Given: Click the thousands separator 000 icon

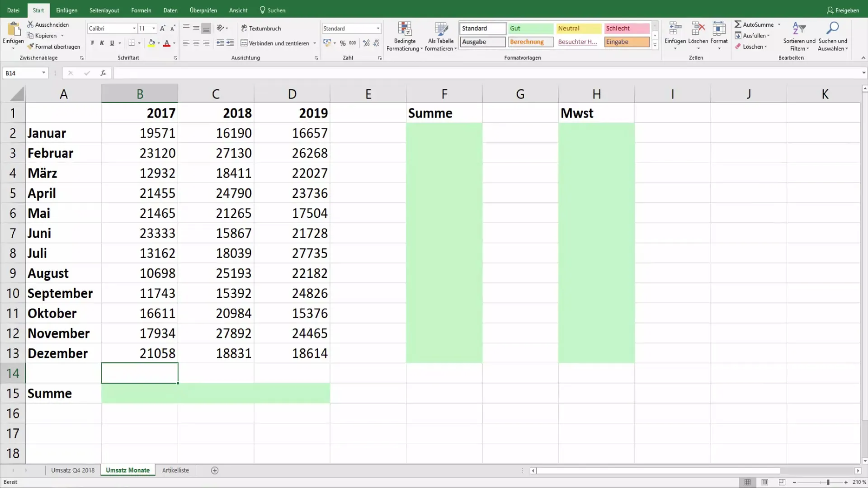Looking at the screenshot, I should 353,43.
